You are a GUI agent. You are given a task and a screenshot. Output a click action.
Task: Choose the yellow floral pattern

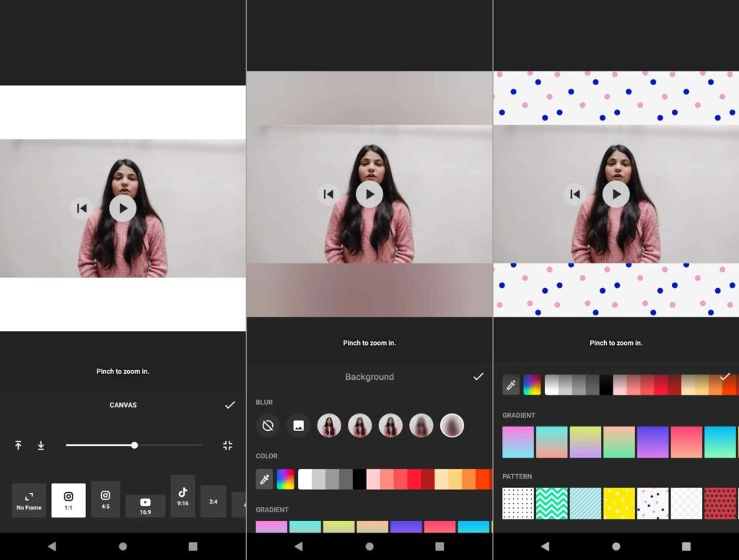click(x=618, y=504)
